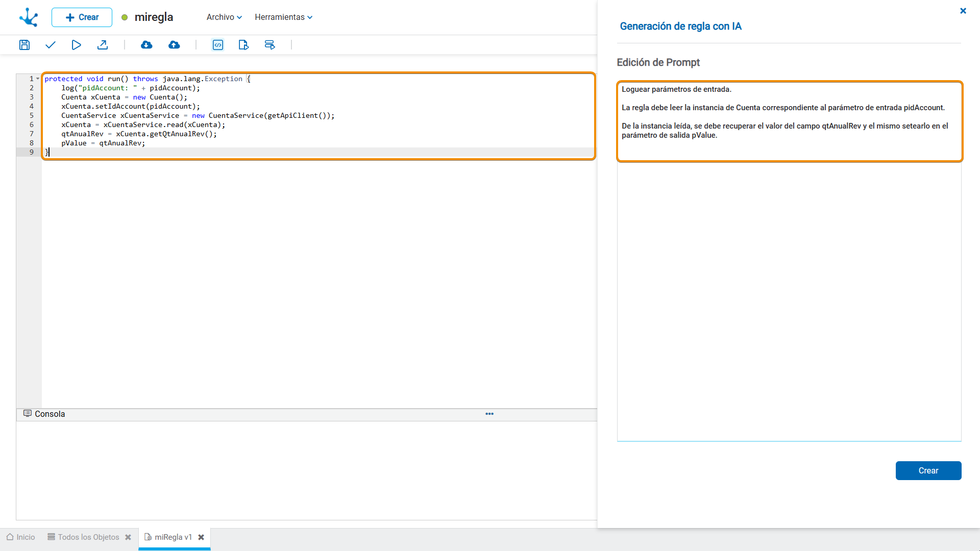The height and width of the screenshot is (551, 980).
Task: Expand the Archivo dropdown menu
Action: (x=223, y=17)
